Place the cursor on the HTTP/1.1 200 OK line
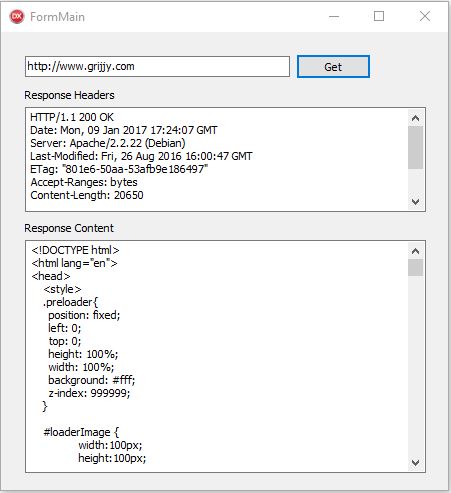Screen dimensions: 451x493 tap(72, 117)
